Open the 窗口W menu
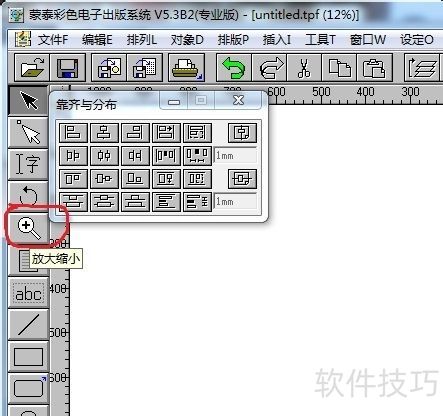The image size is (443, 416). 368,40
